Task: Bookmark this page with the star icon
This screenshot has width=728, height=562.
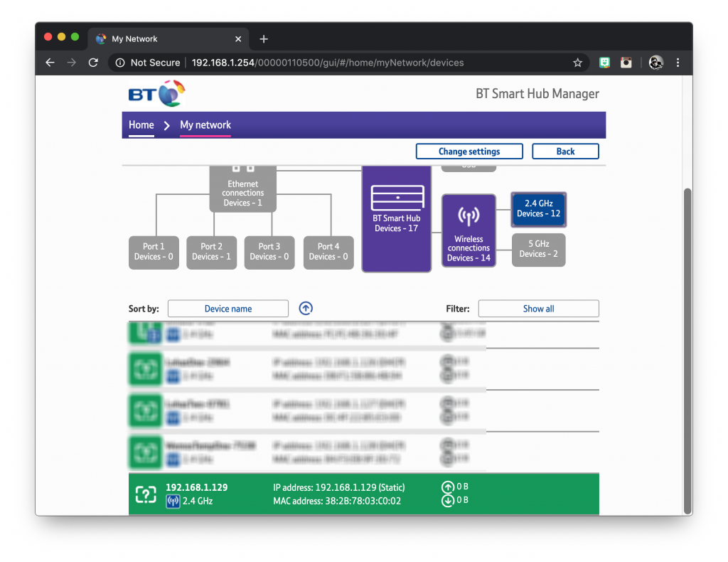Action: click(577, 63)
